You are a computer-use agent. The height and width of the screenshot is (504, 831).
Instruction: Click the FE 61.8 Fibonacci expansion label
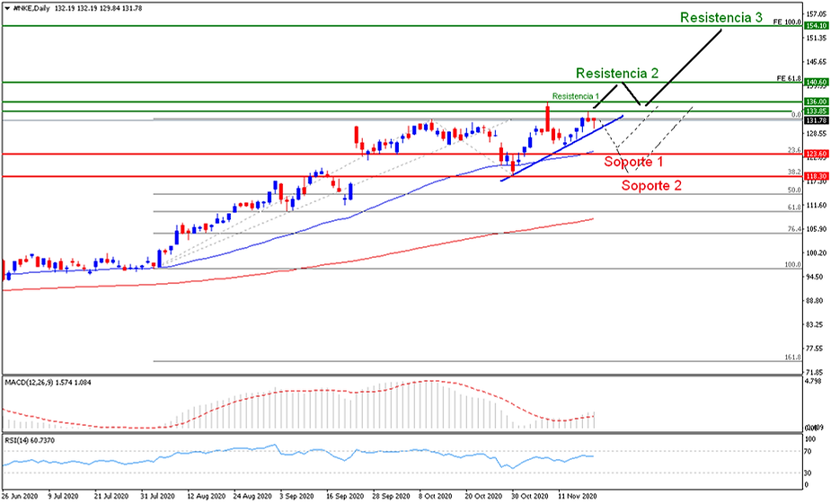[x=789, y=78]
